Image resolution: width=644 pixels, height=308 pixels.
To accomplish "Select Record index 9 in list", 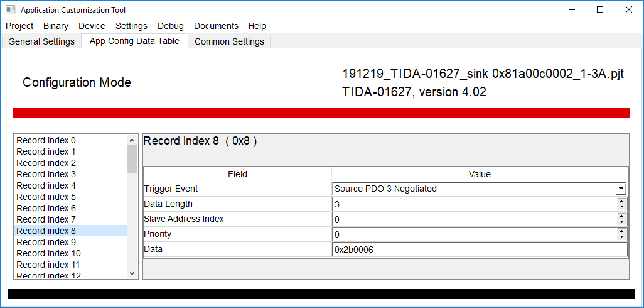I will [x=71, y=242].
